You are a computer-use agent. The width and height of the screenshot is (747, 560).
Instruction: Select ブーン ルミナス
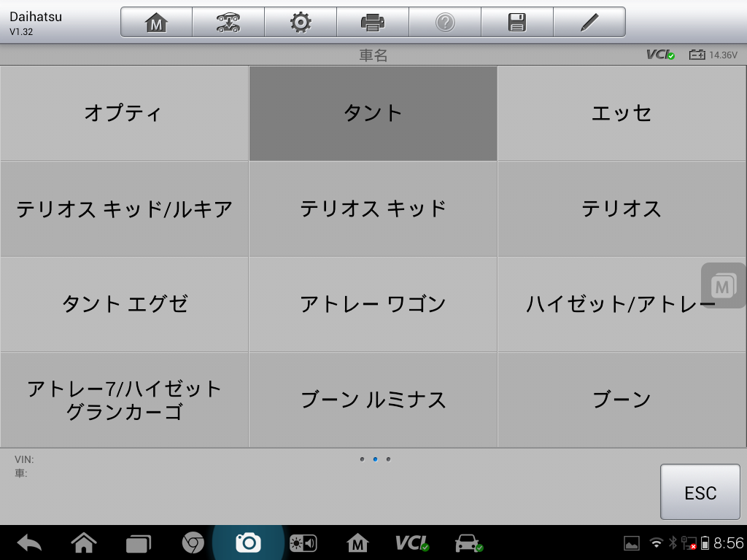point(373,400)
